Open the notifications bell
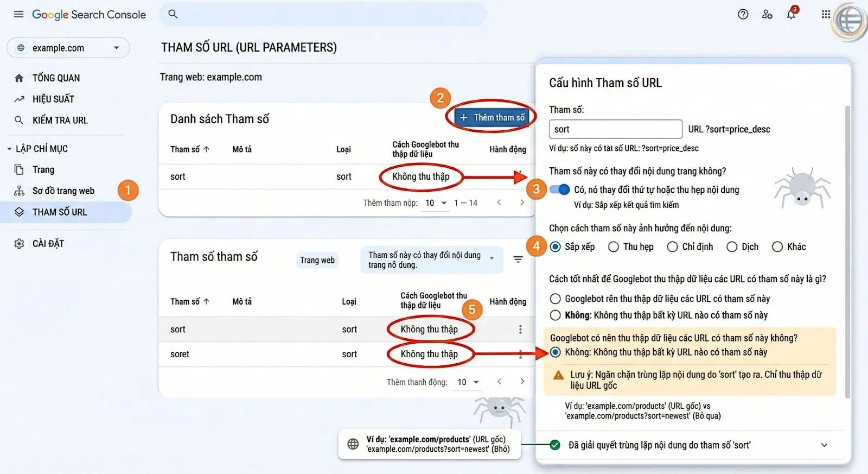868x474 pixels. pos(791,15)
